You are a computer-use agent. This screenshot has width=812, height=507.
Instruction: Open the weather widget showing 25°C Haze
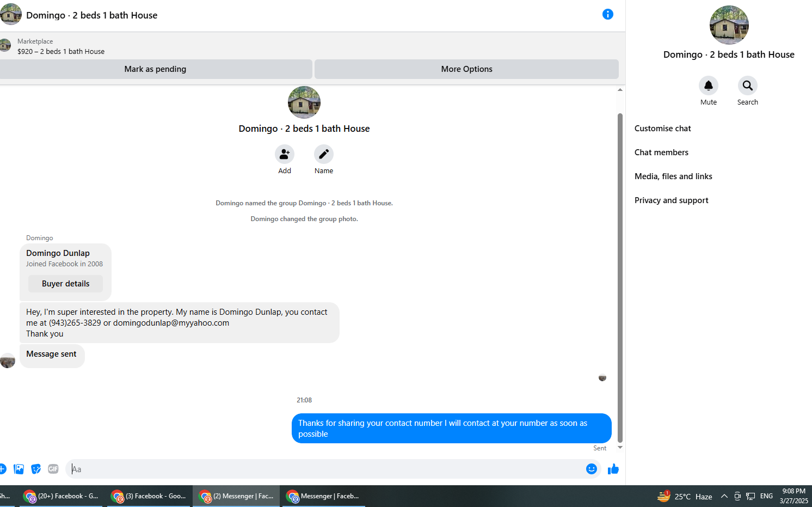(685, 496)
